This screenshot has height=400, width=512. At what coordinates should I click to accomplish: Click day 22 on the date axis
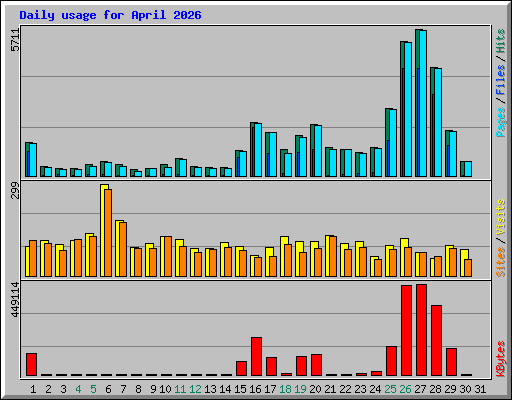[x=345, y=389]
